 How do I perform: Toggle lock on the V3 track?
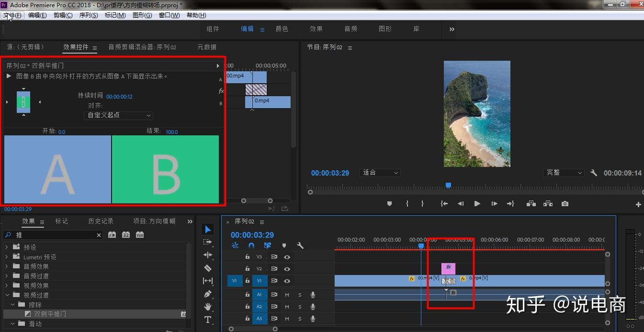pos(248,257)
